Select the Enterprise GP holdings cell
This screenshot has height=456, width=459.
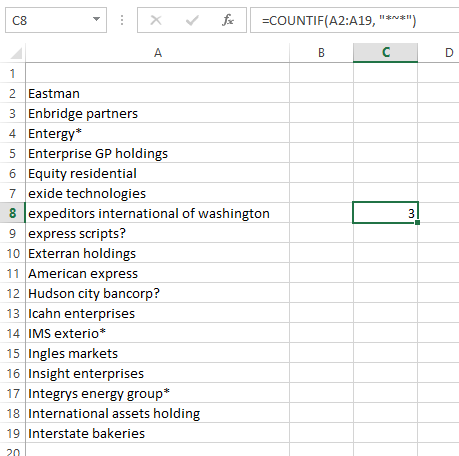point(158,153)
